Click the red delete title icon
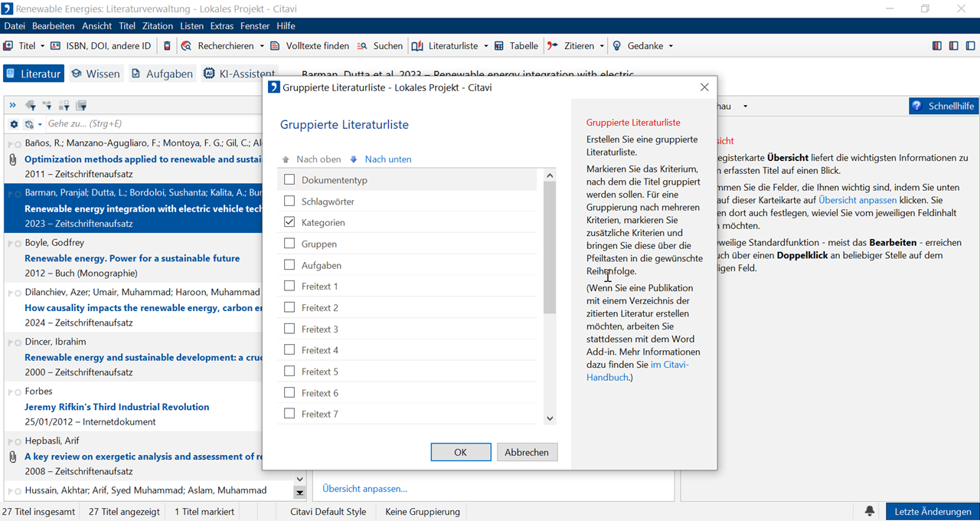Screen dimensions: 980x521 168,46
